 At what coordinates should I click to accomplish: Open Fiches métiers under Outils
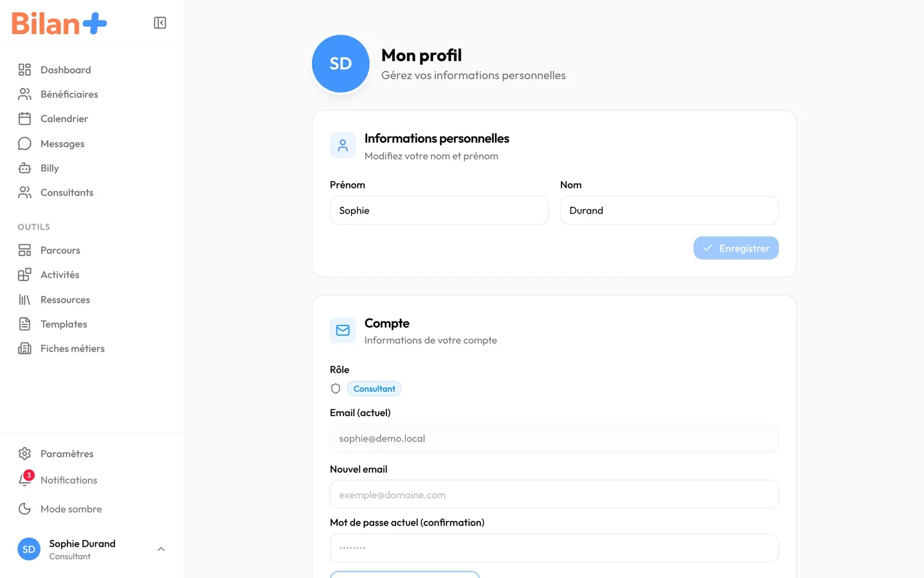[92, 349]
